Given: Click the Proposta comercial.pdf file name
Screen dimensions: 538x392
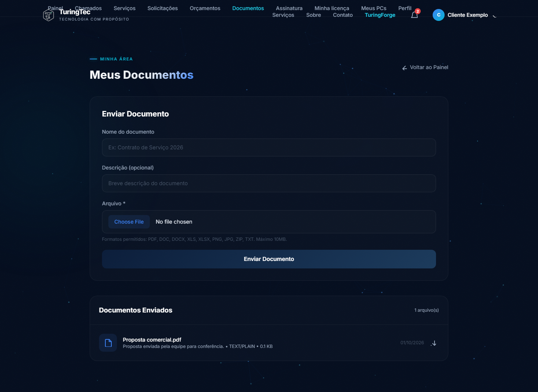Looking at the screenshot, I should pos(152,340).
